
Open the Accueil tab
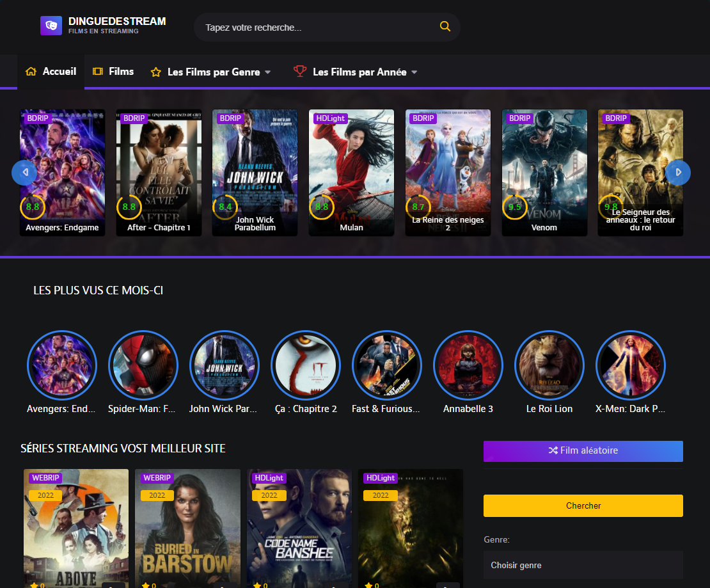(x=51, y=72)
